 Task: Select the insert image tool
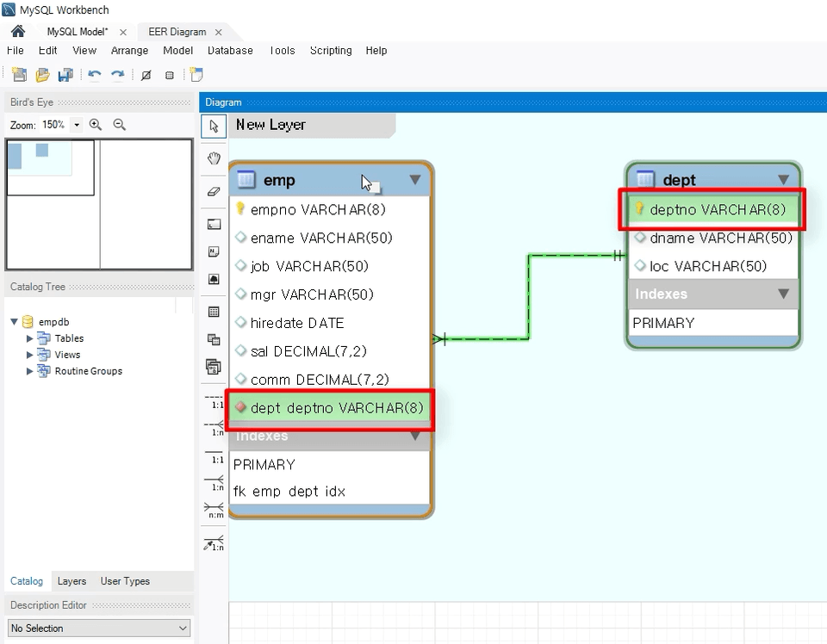[214, 279]
